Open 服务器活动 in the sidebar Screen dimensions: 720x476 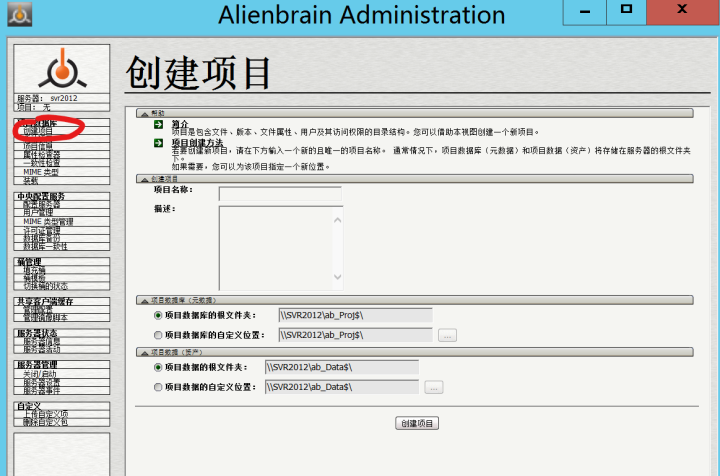pyautogui.click(x=42, y=349)
